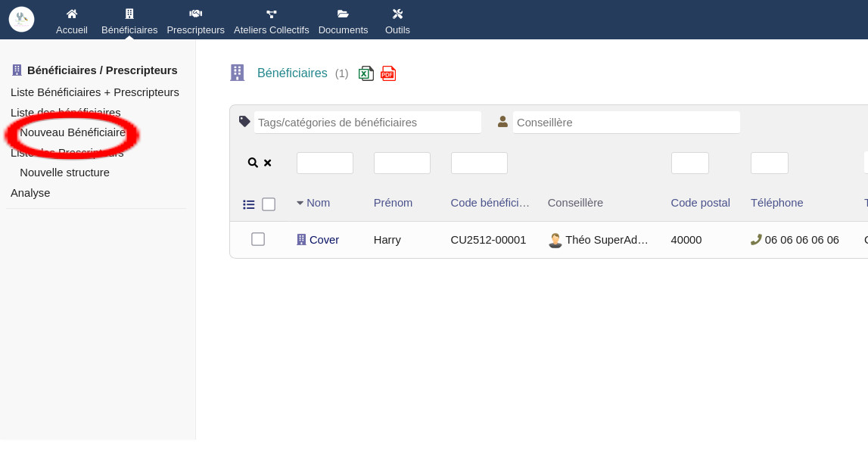Click Théo SuperAdmin's avatar icon

pyautogui.click(x=555, y=241)
